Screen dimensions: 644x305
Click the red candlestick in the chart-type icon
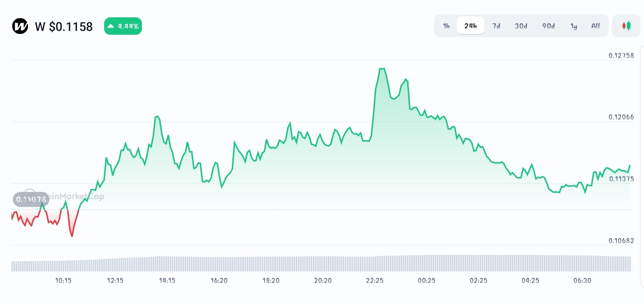(624, 25)
